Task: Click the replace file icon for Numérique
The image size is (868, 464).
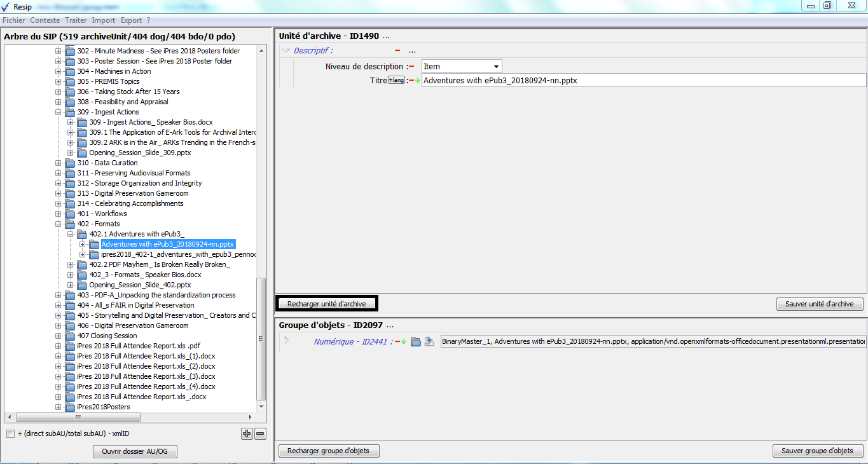Action: tap(429, 342)
